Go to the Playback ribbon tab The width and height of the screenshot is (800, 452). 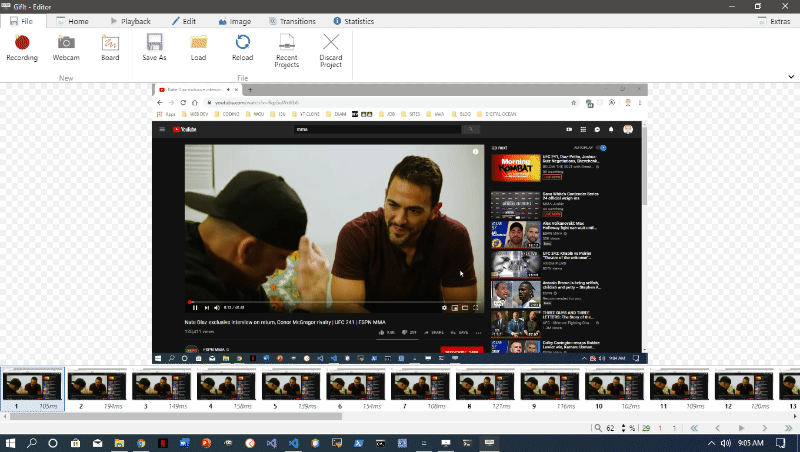click(131, 21)
